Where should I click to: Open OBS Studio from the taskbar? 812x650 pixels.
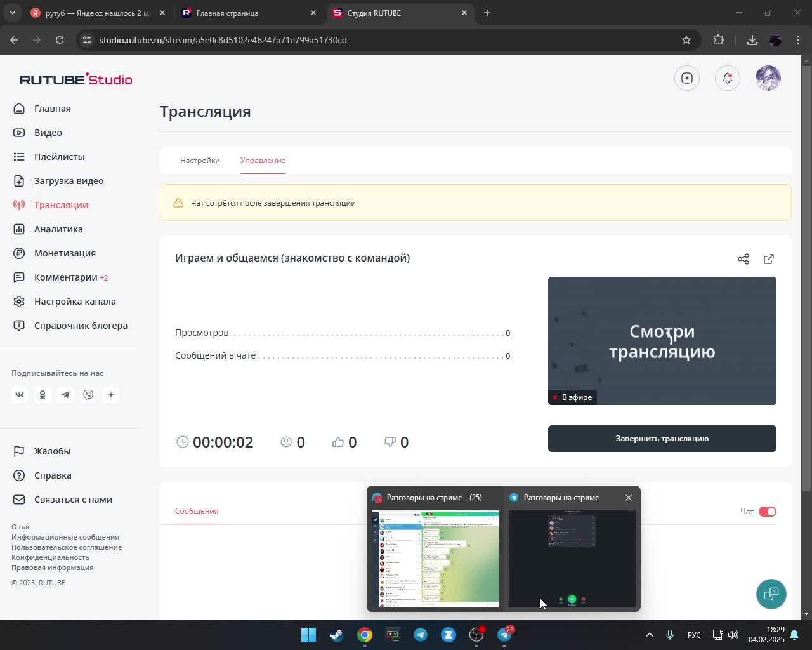tap(476, 635)
